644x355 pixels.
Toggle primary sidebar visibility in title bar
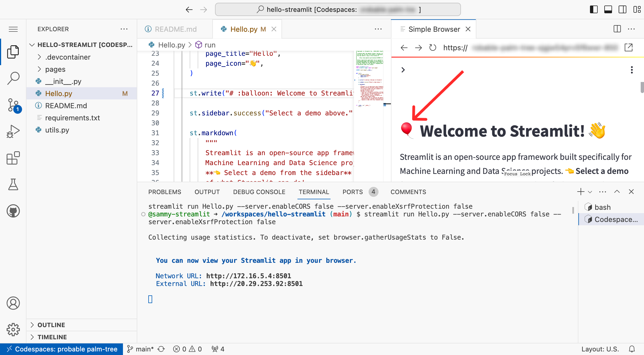[594, 9]
